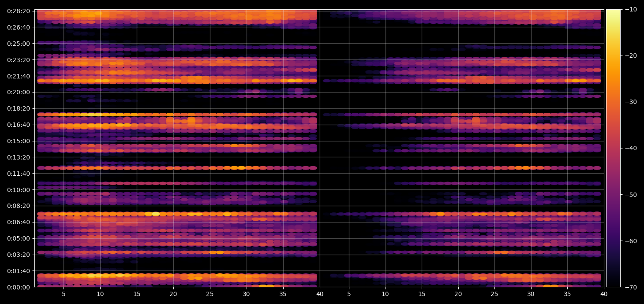Click the 0:10:00 time axis label
Viewport: 644px width, 304px height.
coord(18,189)
